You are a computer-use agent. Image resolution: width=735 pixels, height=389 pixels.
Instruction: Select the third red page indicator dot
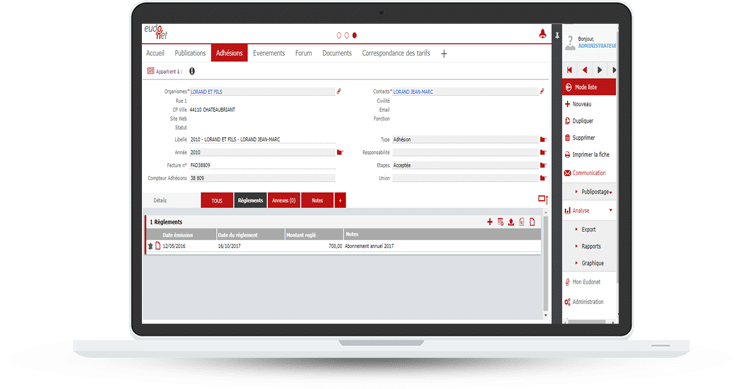click(x=354, y=35)
